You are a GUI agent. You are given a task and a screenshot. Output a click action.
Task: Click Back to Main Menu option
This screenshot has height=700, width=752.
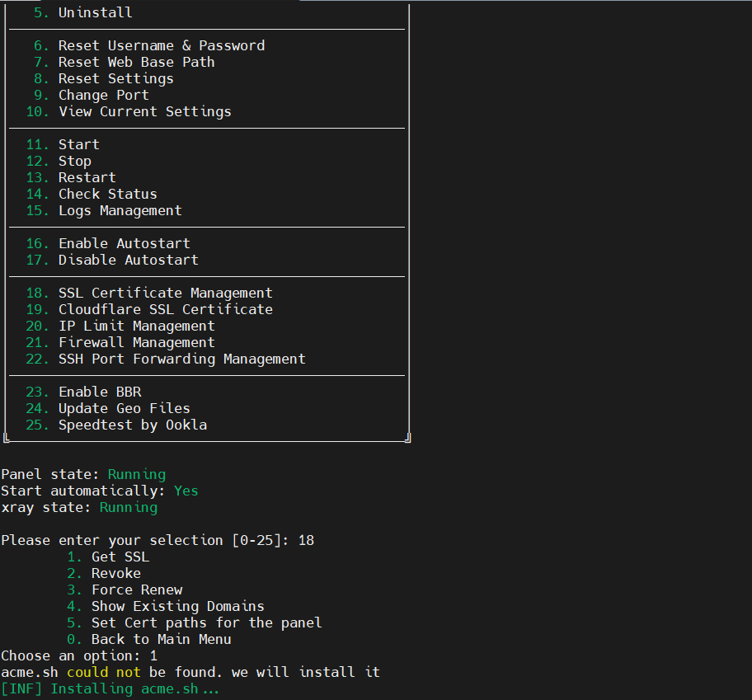[161, 639]
